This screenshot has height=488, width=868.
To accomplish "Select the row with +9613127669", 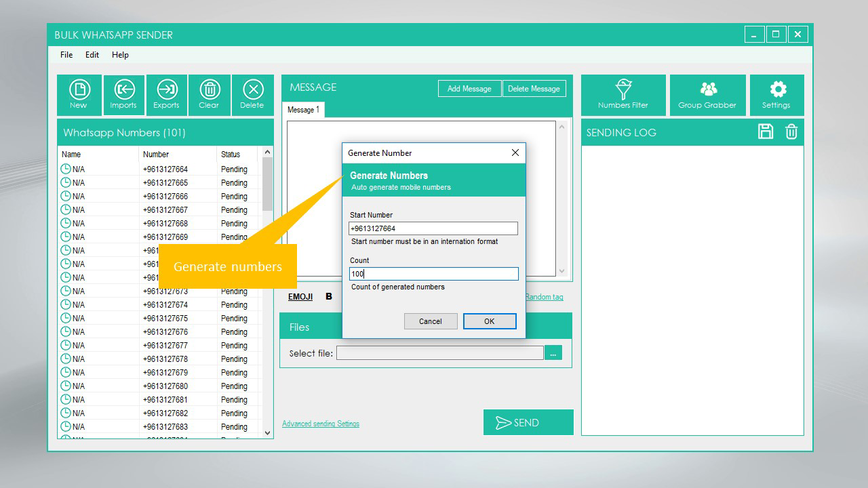I will coord(159,237).
